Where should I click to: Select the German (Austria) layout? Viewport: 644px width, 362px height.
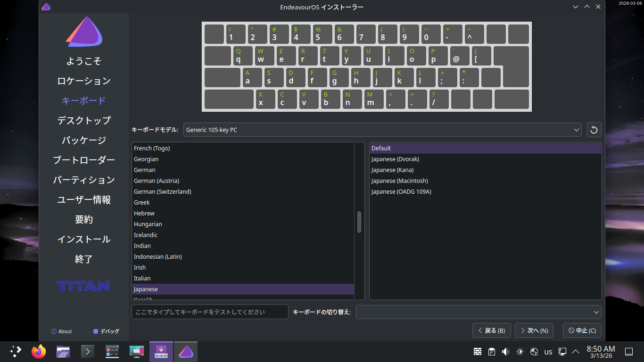click(243, 181)
